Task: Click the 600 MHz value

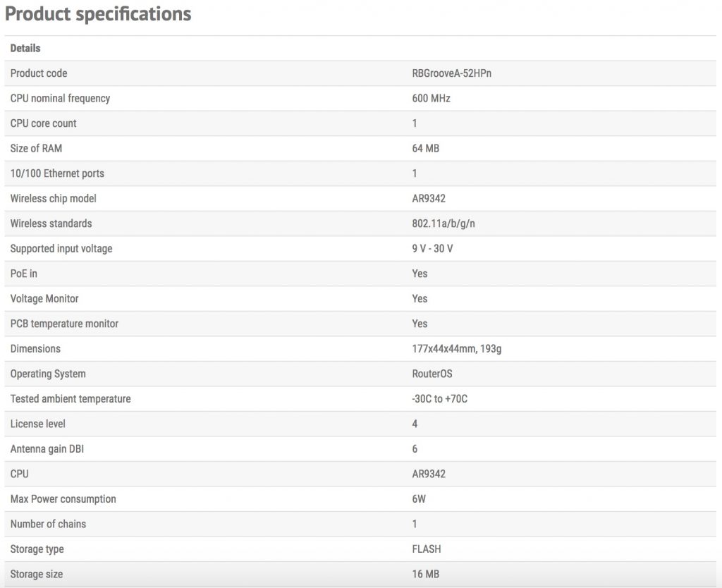Action: 431,99
